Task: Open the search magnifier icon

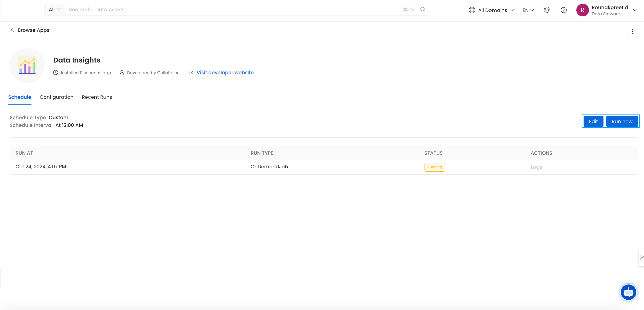Action: coord(423,10)
